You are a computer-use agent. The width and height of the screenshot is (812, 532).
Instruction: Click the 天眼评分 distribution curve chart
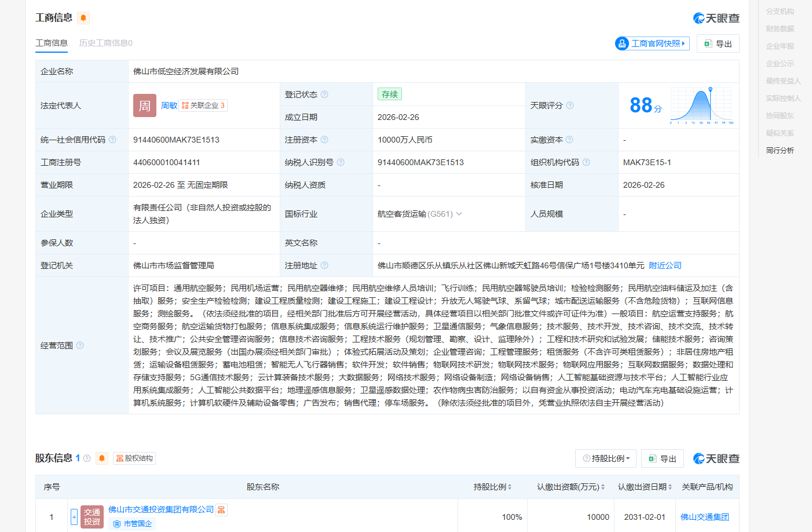(x=701, y=105)
